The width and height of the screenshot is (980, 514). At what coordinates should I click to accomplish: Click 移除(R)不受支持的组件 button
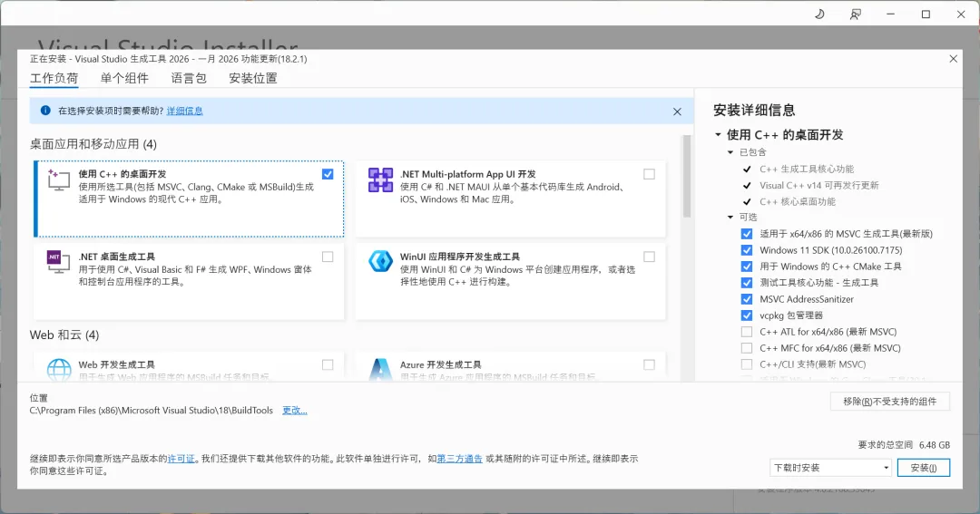890,402
